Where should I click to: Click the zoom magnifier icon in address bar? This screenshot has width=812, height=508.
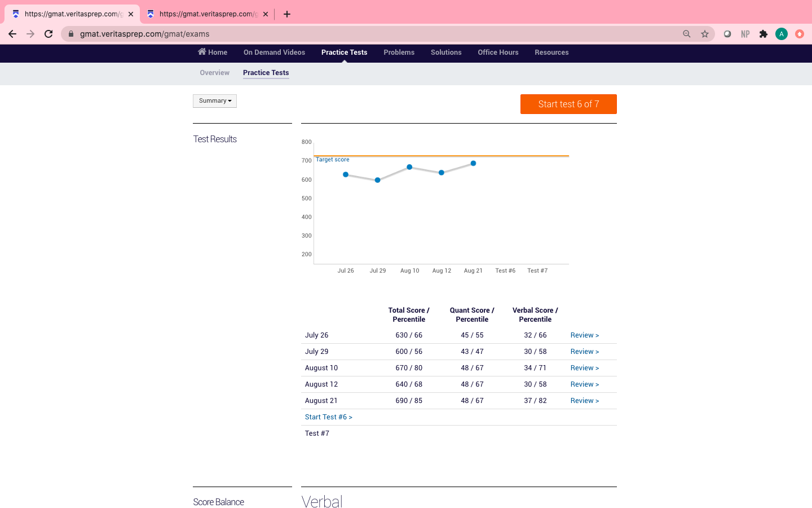[x=687, y=34]
